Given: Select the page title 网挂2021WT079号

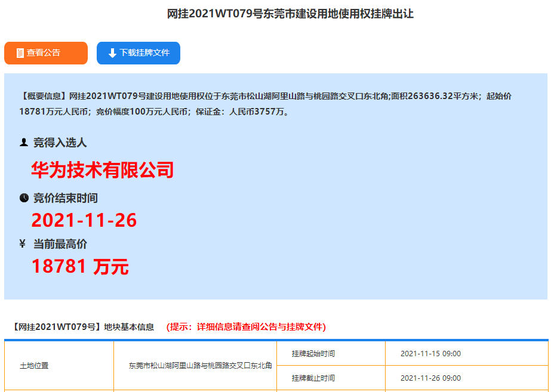Looking at the screenshot, I should pyautogui.click(x=290, y=14).
